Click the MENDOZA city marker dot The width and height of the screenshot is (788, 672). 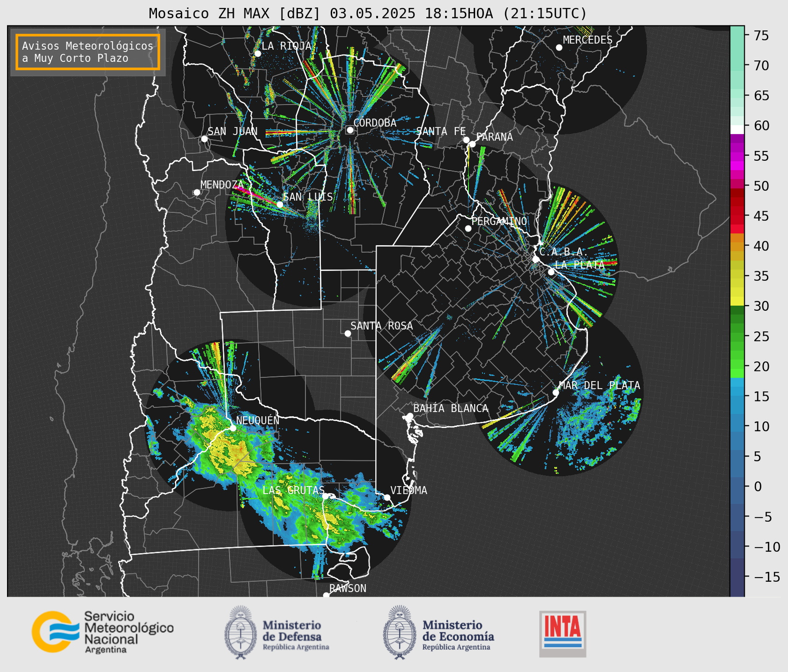[197, 193]
